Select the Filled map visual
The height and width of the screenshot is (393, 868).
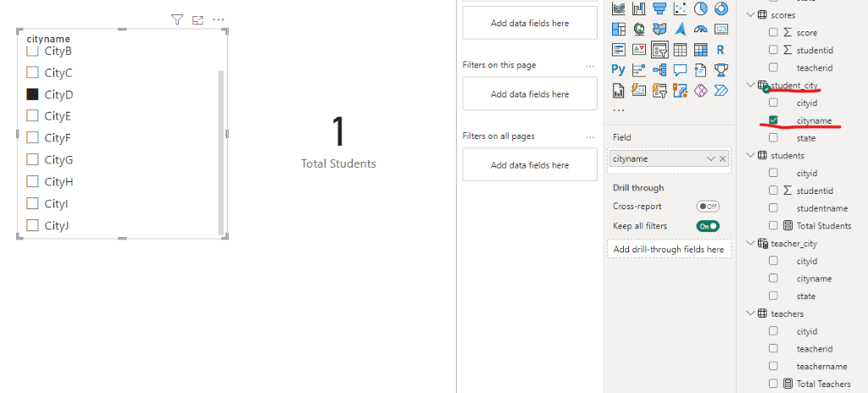[659, 29]
